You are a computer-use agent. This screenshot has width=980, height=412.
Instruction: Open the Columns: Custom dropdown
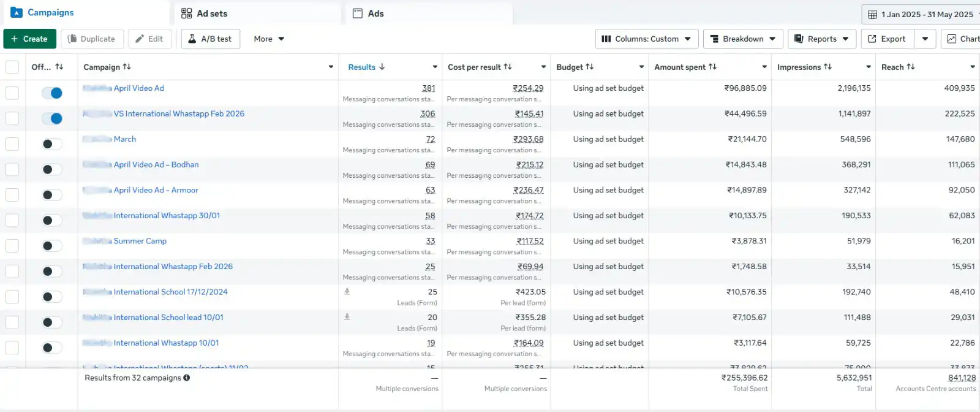point(646,39)
